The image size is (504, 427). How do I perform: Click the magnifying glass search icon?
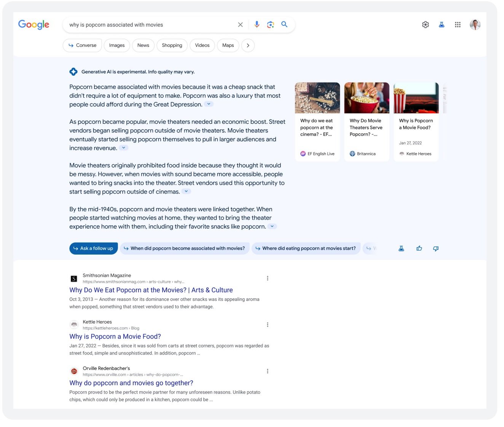(284, 24)
